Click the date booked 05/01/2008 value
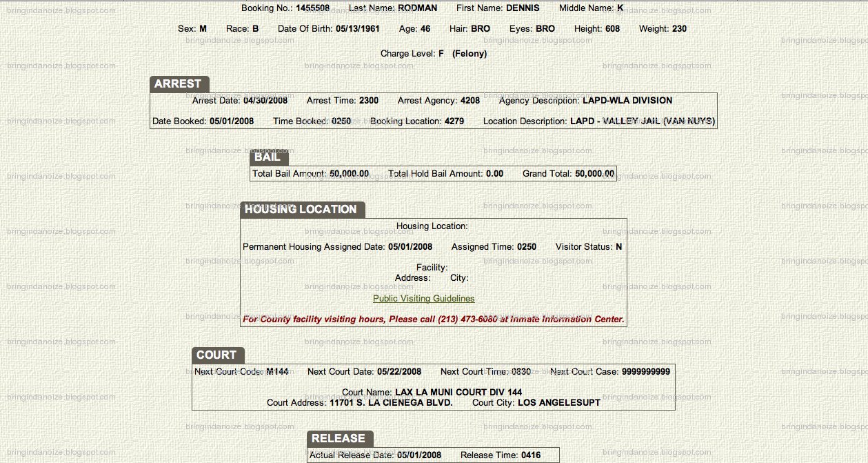868x463 pixels. pyautogui.click(x=232, y=121)
